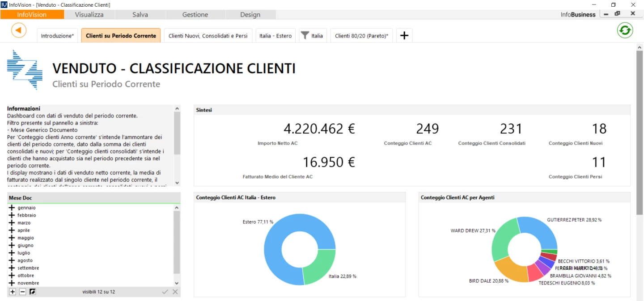The width and height of the screenshot is (644, 301).
Task: Open the Gestione menu
Action: tap(195, 14)
